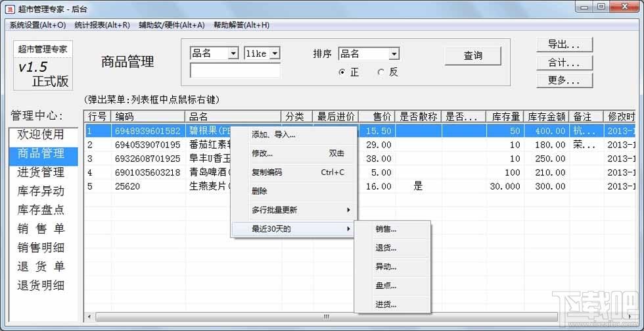Open 辅助软/硬件 menu
Image resolution: width=644 pixels, height=331 pixels.
[172, 25]
